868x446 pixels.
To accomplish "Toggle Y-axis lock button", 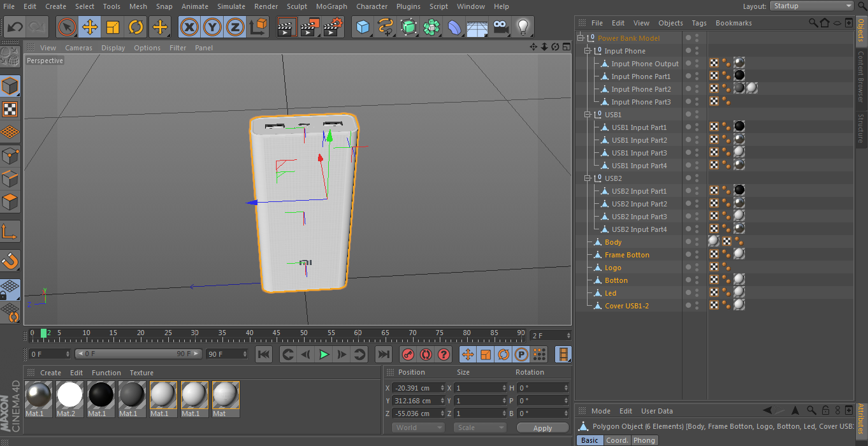I will (x=212, y=27).
